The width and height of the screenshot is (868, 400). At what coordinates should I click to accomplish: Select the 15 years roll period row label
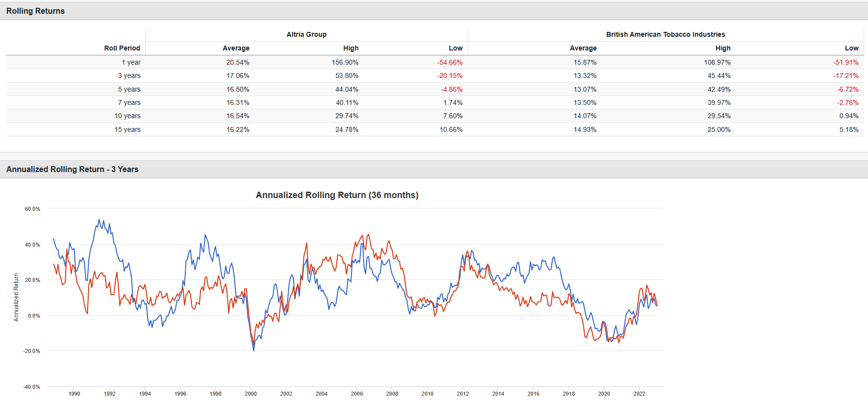pos(127,129)
